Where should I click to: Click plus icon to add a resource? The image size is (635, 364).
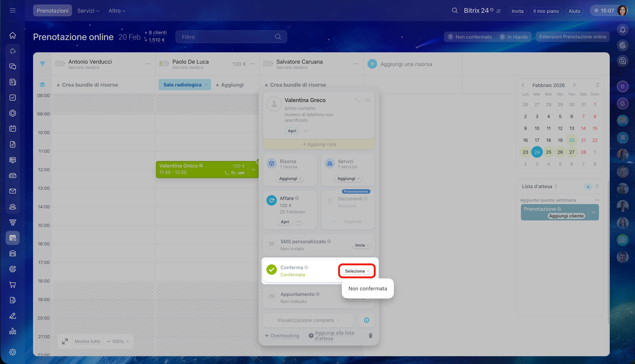click(372, 64)
